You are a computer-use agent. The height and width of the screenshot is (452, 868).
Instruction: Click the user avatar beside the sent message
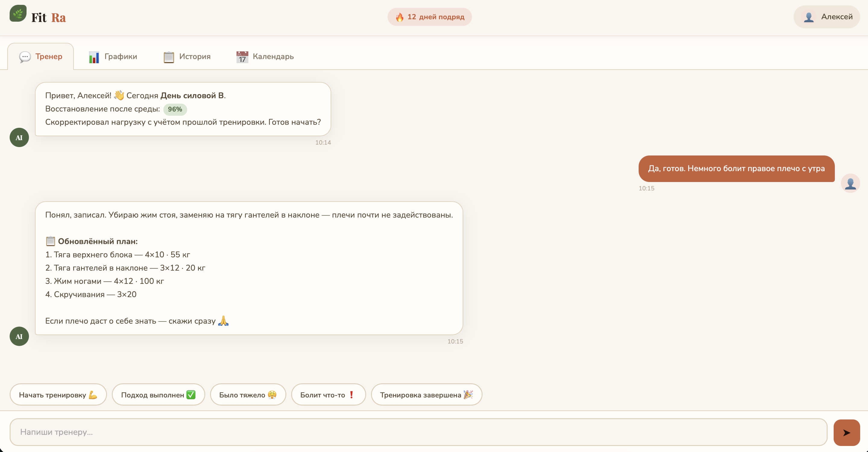[x=850, y=183]
